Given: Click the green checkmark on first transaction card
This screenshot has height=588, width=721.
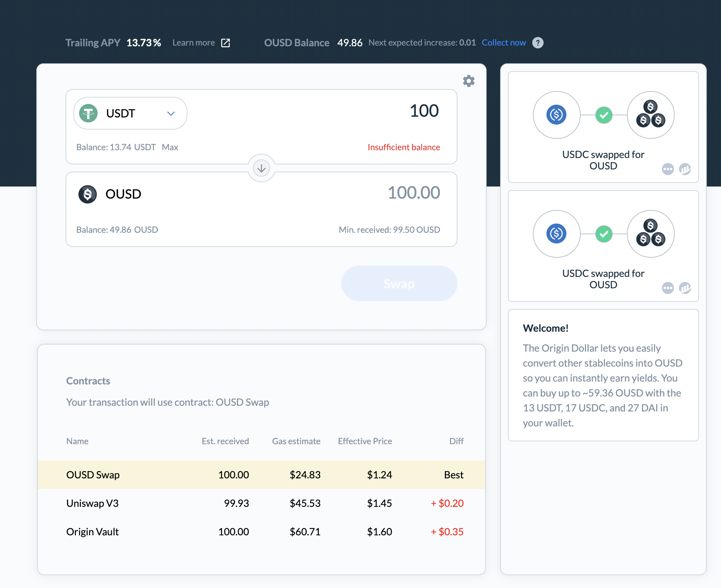Looking at the screenshot, I should coord(603,115).
